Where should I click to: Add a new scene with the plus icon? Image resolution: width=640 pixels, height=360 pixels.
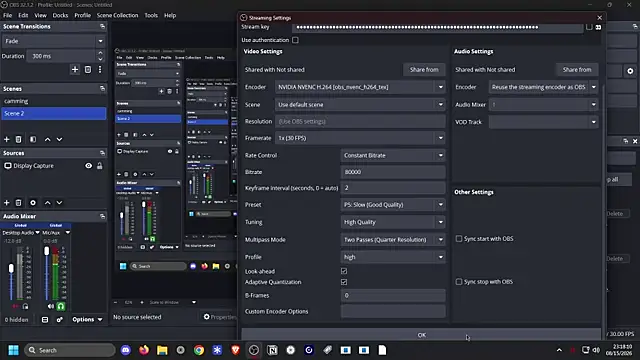pos(7,139)
